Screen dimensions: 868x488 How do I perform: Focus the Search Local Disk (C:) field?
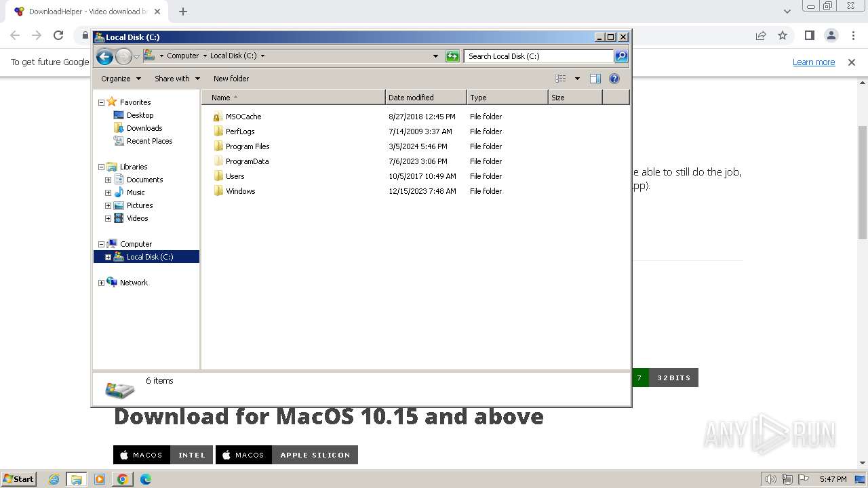pos(539,56)
